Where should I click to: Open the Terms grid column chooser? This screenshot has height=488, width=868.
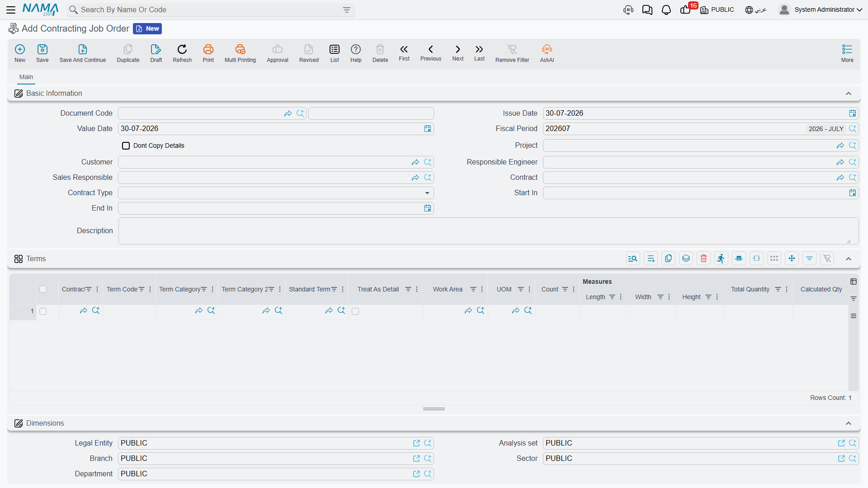pos(854,282)
